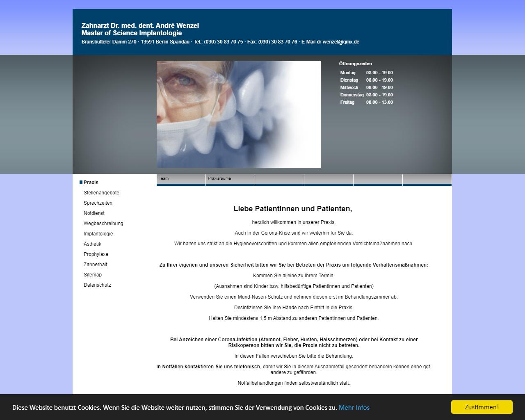Open the Ästhetik page

(x=92, y=244)
